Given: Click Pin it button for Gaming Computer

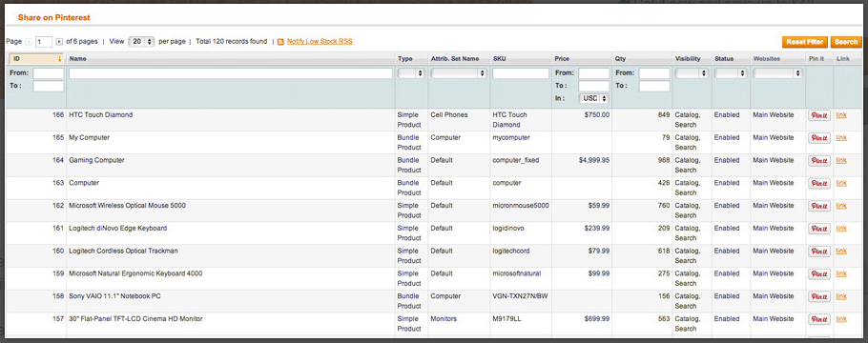Looking at the screenshot, I should (819, 161).
